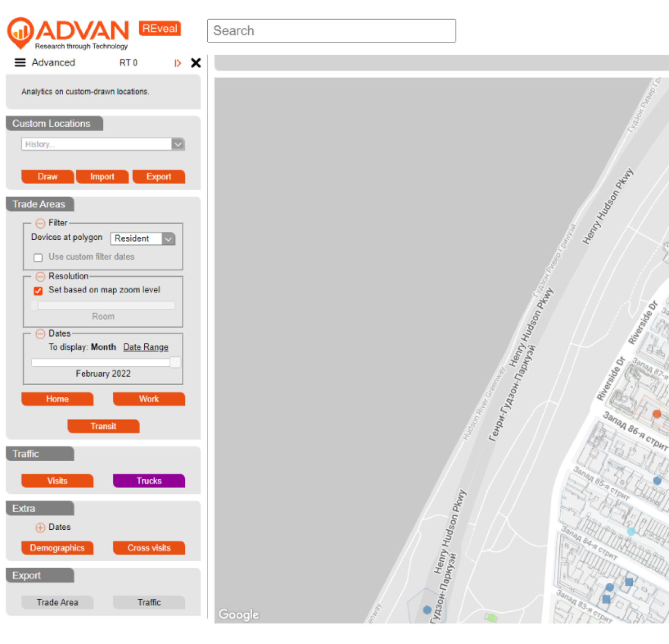Collapse the Trade Areas Dates section
This screenshot has width=669, height=644.
(40, 334)
